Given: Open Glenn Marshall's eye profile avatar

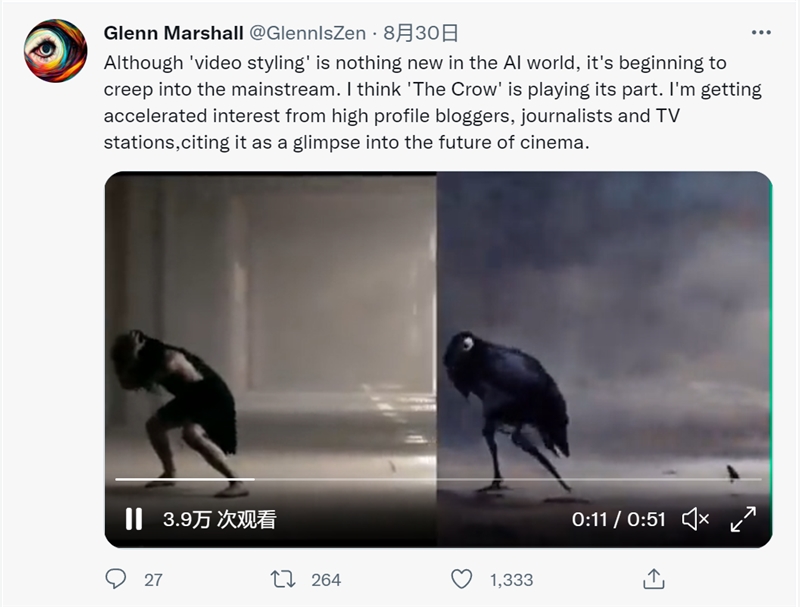Looking at the screenshot, I should 56,50.
